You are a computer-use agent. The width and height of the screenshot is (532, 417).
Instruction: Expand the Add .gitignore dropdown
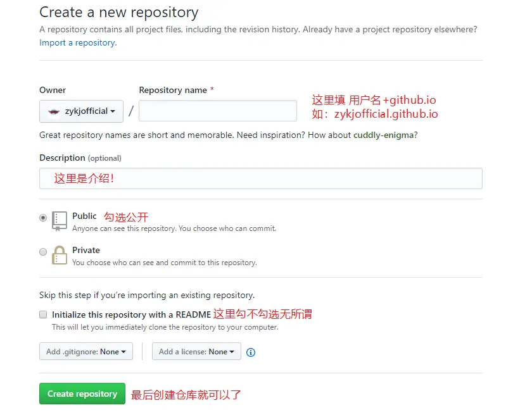[86, 352]
